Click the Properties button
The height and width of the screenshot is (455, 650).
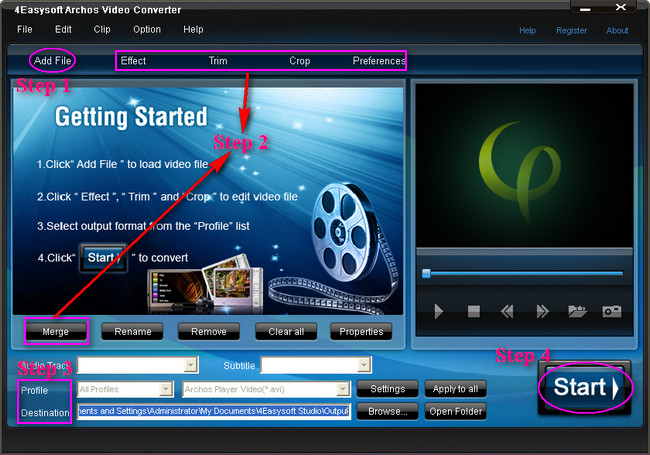coord(361,332)
